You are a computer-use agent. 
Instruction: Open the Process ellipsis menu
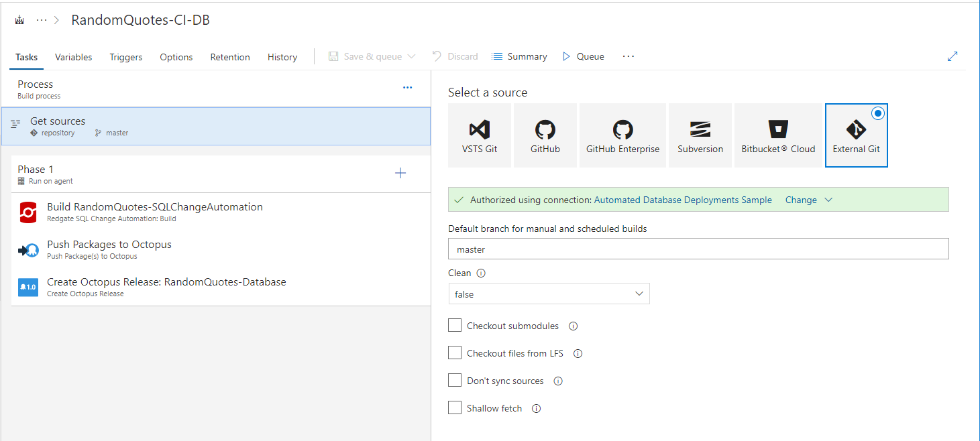(407, 88)
